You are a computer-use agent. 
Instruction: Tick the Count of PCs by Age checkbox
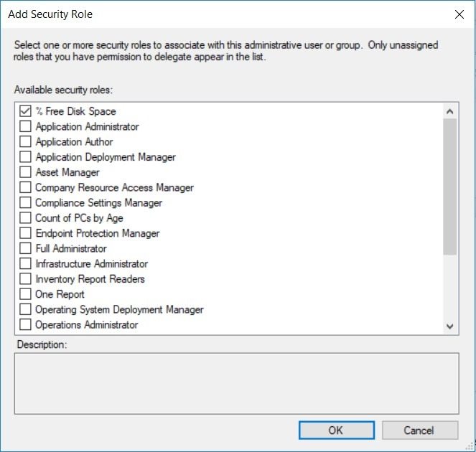pyautogui.click(x=25, y=218)
